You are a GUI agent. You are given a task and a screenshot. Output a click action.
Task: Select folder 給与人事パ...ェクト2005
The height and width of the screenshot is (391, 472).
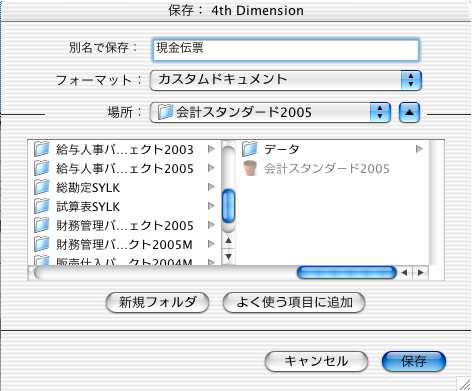point(124,168)
